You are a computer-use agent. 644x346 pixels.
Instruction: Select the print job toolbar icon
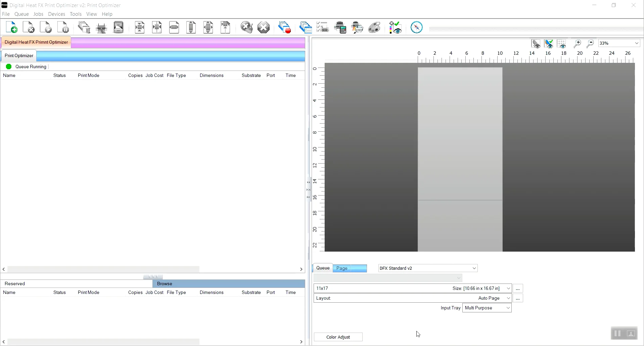pos(101,27)
